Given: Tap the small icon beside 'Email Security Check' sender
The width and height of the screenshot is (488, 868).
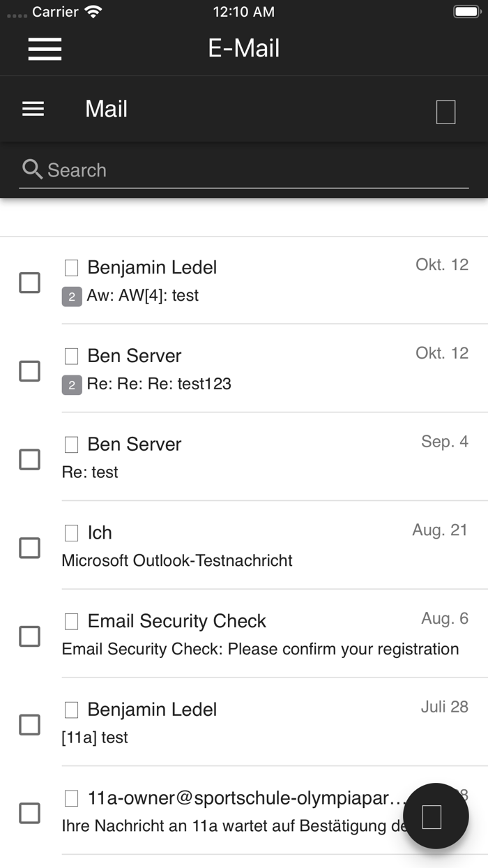Looking at the screenshot, I should click(x=71, y=621).
